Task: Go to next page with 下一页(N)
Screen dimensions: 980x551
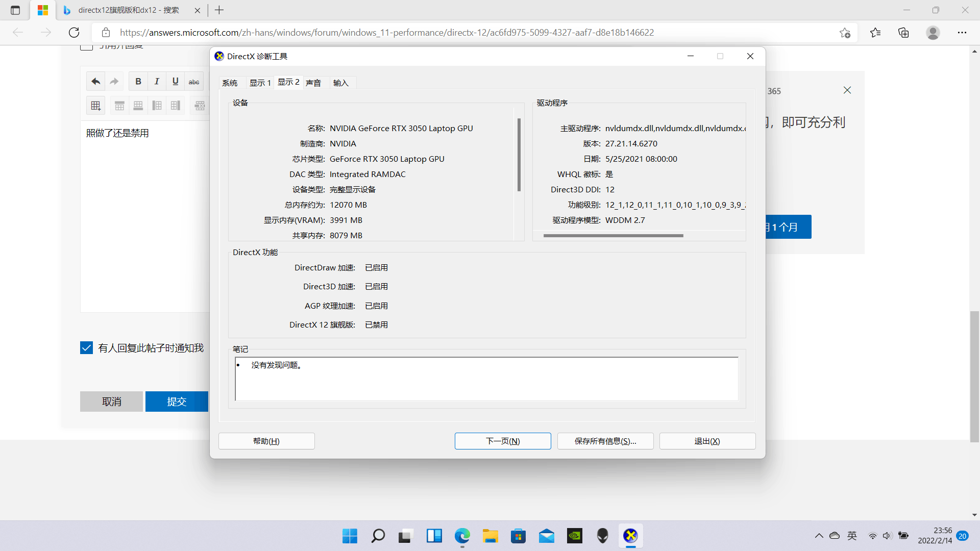Action: [x=503, y=441]
